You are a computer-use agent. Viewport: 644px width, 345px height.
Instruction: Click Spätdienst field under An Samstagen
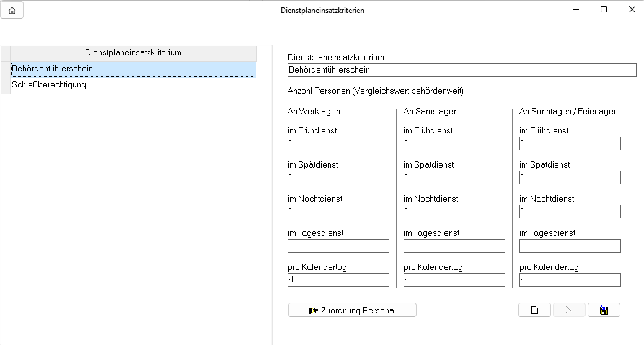click(x=454, y=177)
